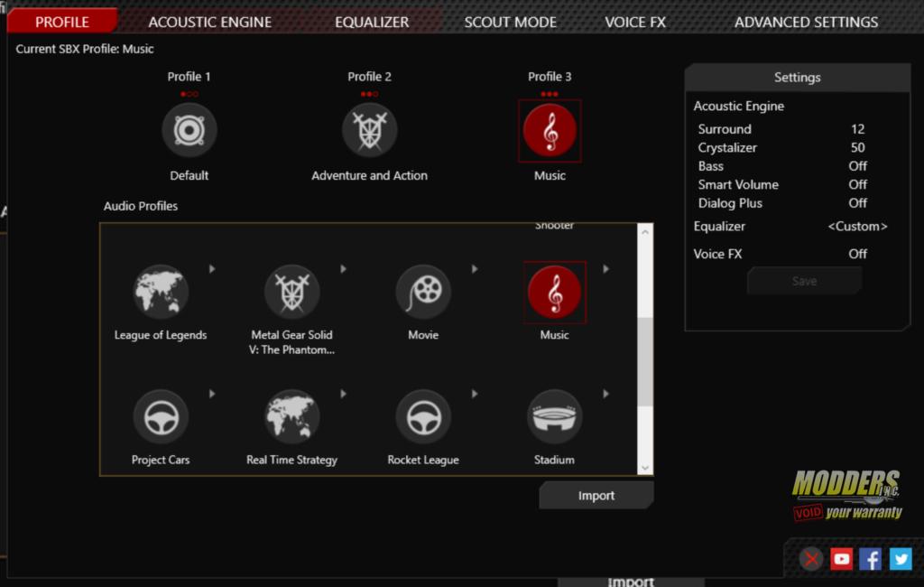The image size is (924, 587).
Task: Choose the Real Time Strategy globe profile
Action: pos(291,417)
